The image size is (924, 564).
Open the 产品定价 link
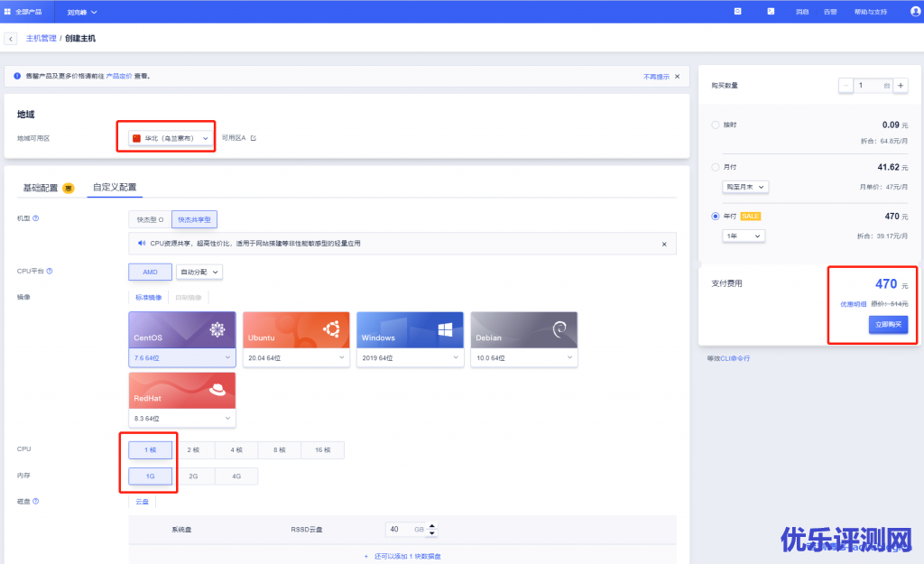[x=119, y=77]
